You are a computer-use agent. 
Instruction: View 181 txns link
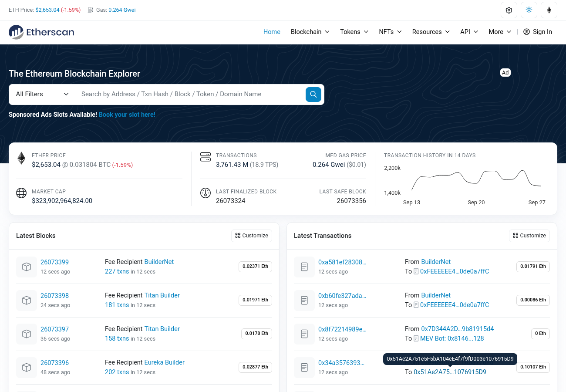[x=117, y=305]
